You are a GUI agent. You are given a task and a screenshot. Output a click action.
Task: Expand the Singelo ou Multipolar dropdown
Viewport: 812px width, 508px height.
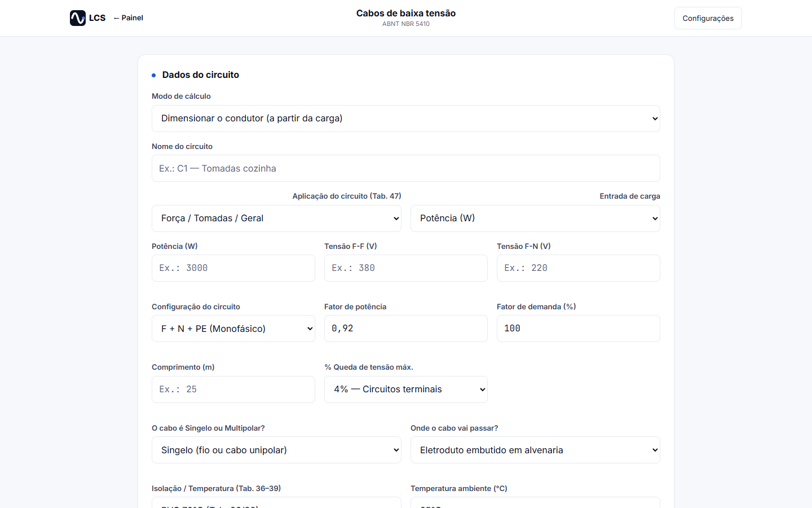click(x=276, y=450)
